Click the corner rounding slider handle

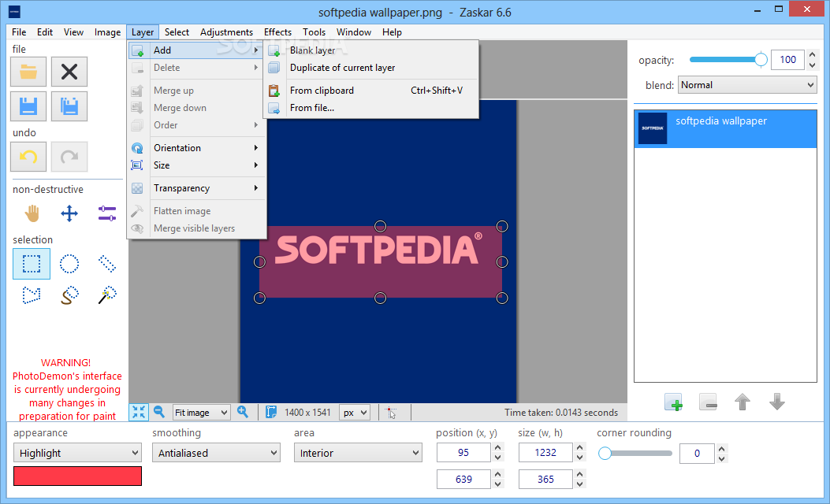605,454
